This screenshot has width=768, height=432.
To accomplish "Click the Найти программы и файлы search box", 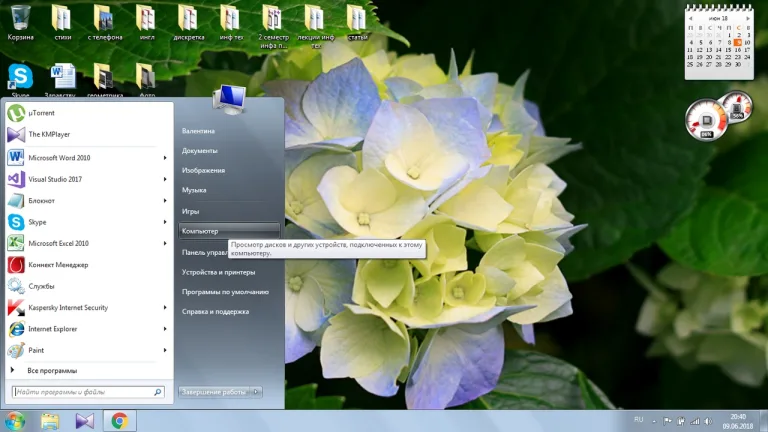I will pyautogui.click(x=83, y=392).
